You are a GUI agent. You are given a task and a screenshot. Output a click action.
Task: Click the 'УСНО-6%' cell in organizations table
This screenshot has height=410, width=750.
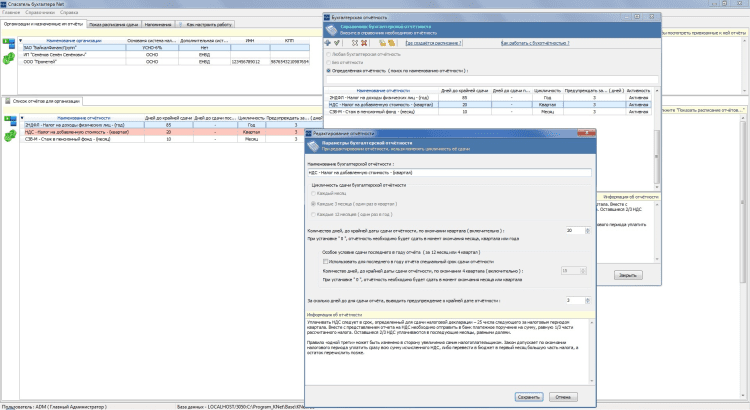152,48
